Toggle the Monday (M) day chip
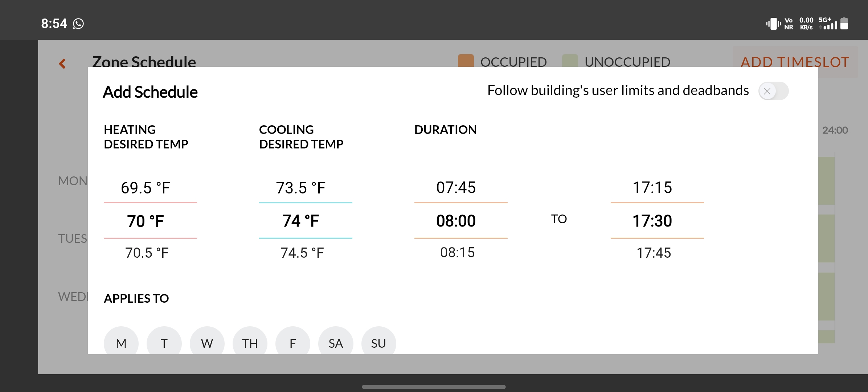The width and height of the screenshot is (868, 392). (x=121, y=343)
